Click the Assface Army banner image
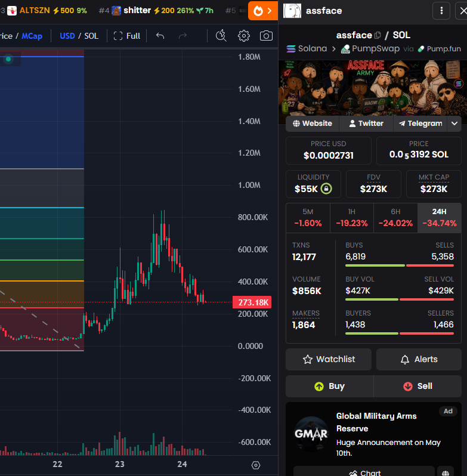Screen dimensions: 467x476 pos(373,88)
